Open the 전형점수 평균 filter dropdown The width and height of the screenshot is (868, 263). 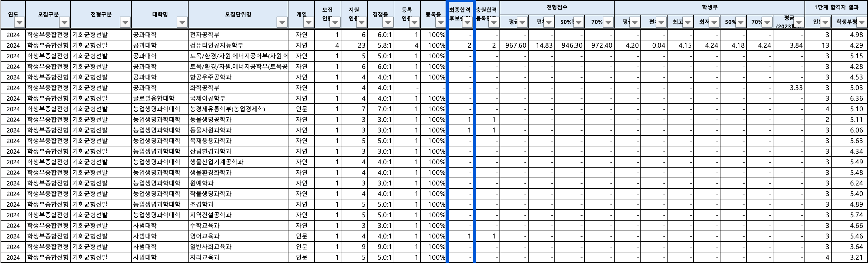[522, 22]
